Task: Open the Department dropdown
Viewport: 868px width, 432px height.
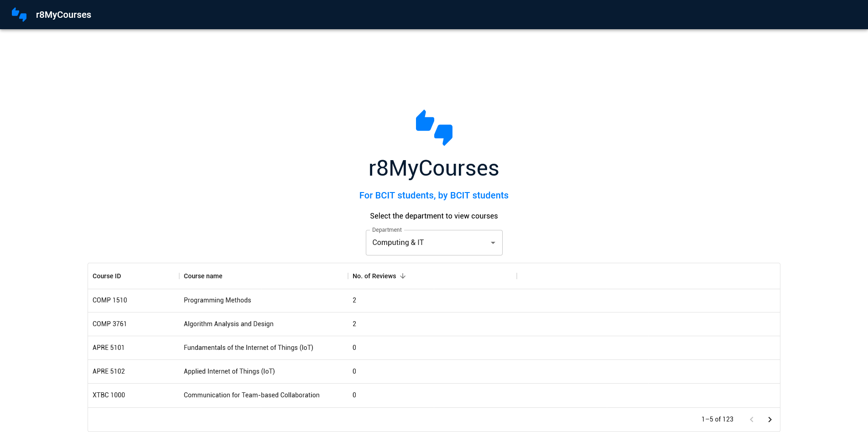Action: (x=434, y=243)
